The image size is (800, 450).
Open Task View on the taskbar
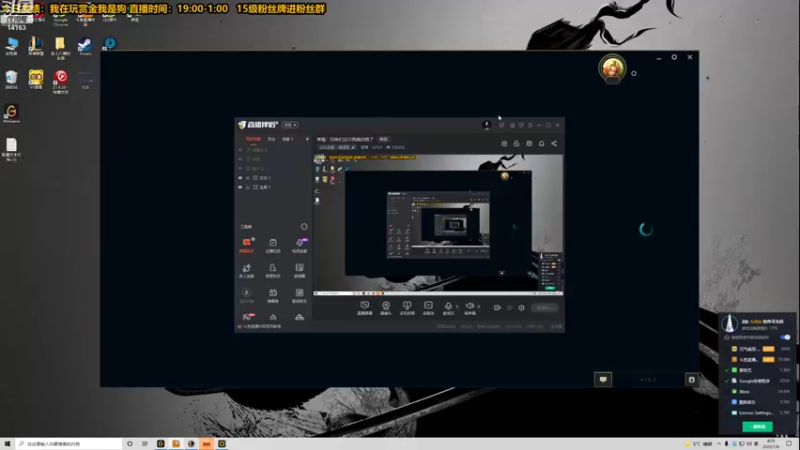(145, 444)
